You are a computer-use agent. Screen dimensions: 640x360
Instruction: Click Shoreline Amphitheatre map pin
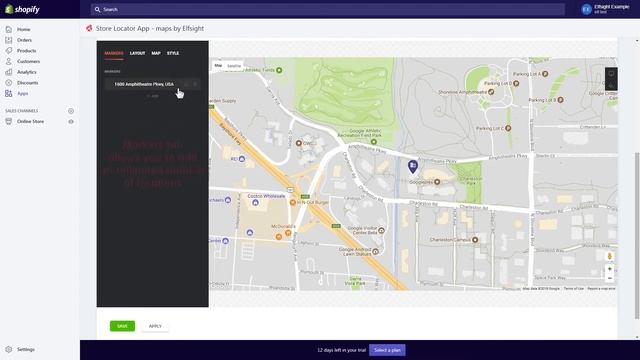[491, 92]
